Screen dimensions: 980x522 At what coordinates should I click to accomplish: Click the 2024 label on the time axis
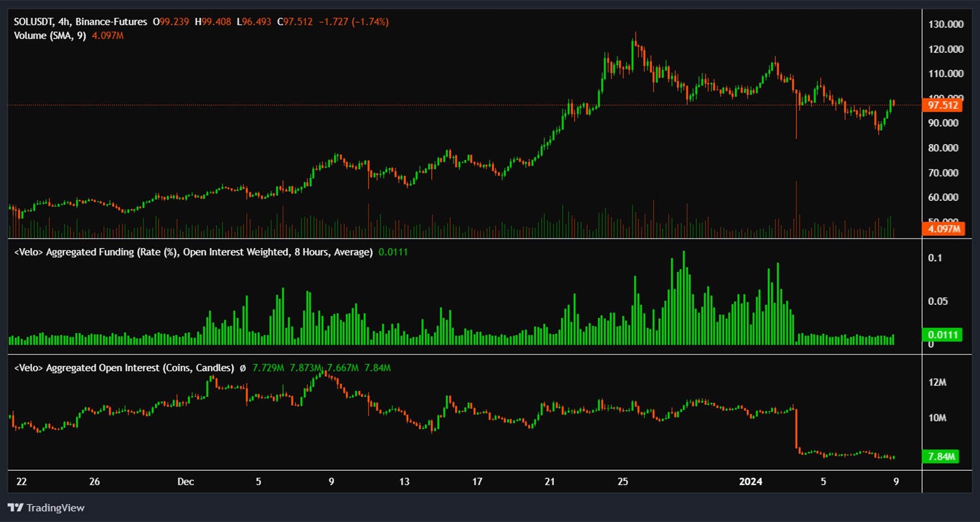pos(750,482)
